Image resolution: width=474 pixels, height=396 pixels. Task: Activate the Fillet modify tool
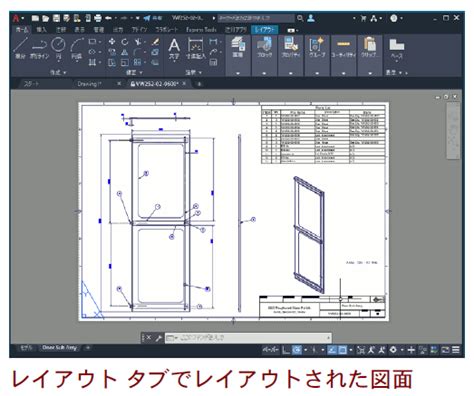138,52
